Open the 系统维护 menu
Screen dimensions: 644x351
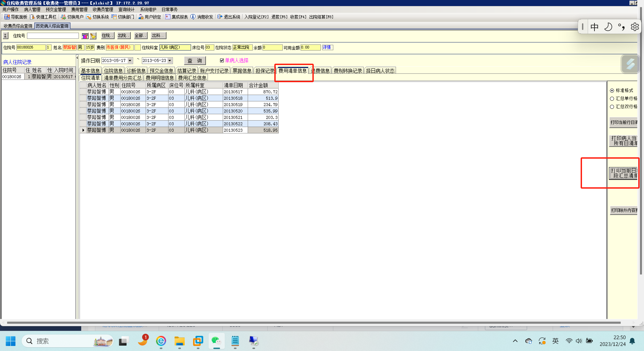(x=148, y=9)
